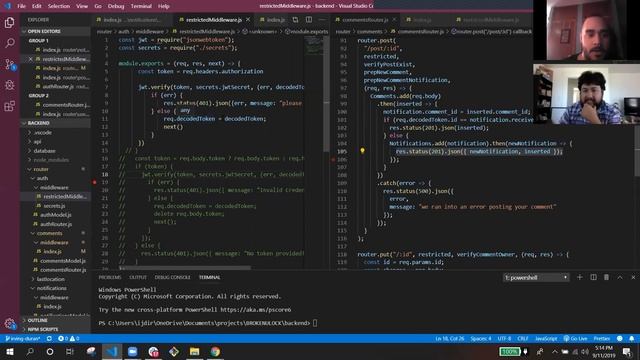Switch to the commentsRouter.js editor tab
This screenshot has height=360, width=640.
(x=365, y=20)
